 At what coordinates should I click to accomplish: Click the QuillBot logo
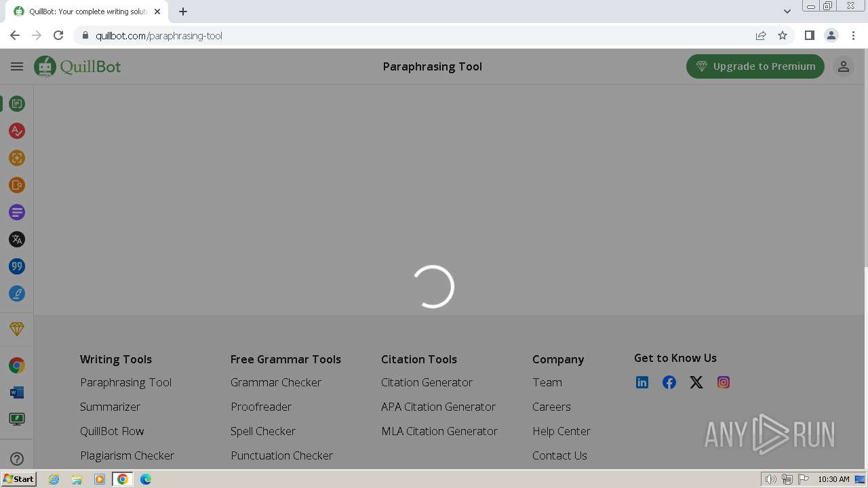[x=77, y=66]
